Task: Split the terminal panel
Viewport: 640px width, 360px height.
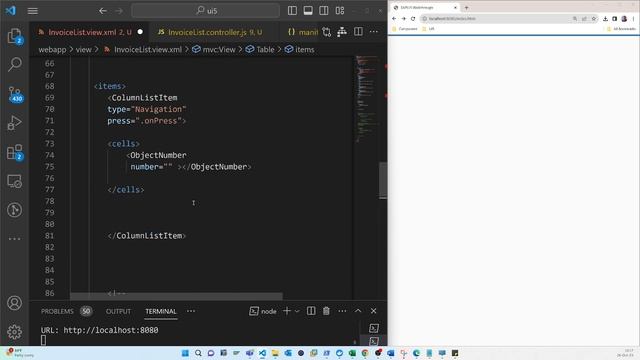Action: tap(311, 311)
